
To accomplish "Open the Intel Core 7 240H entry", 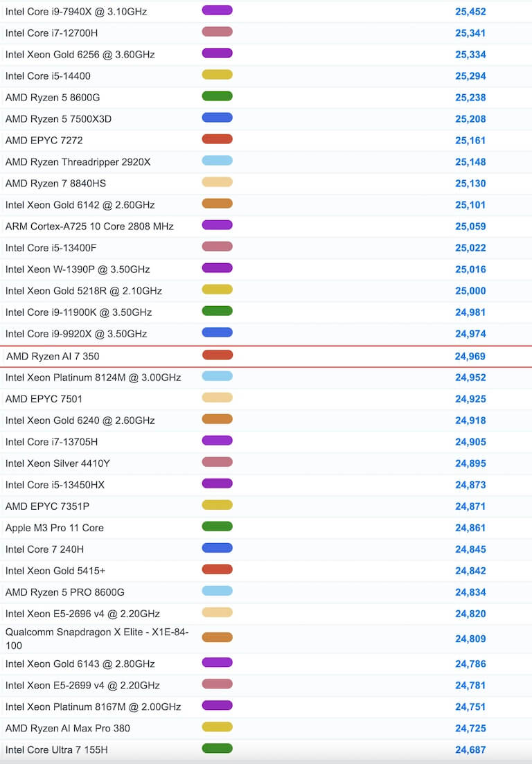I will [x=44, y=549].
